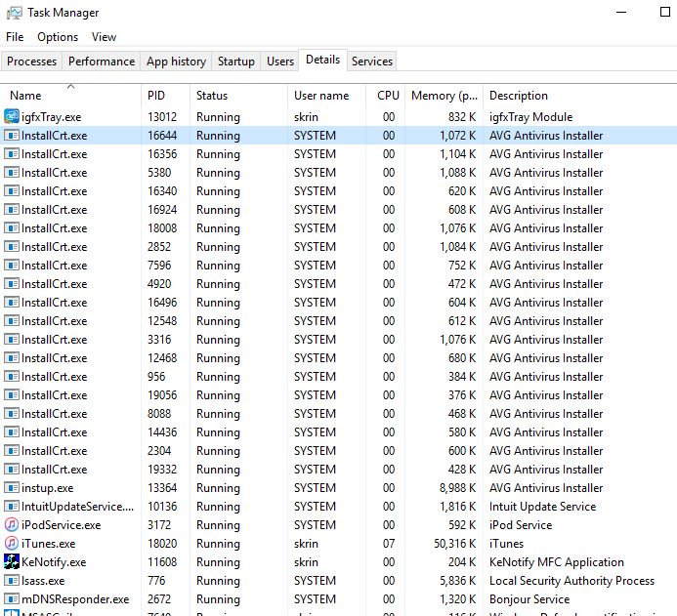Click KeNotify MFC Application description
This screenshot has width=677, height=616.
556,562
